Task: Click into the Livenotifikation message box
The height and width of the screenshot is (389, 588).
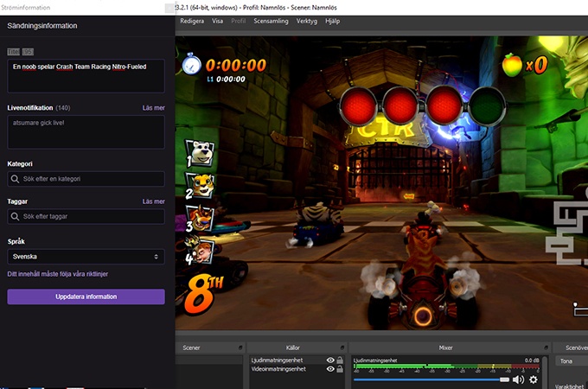Action: pyautogui.click(x=86, y=132)
